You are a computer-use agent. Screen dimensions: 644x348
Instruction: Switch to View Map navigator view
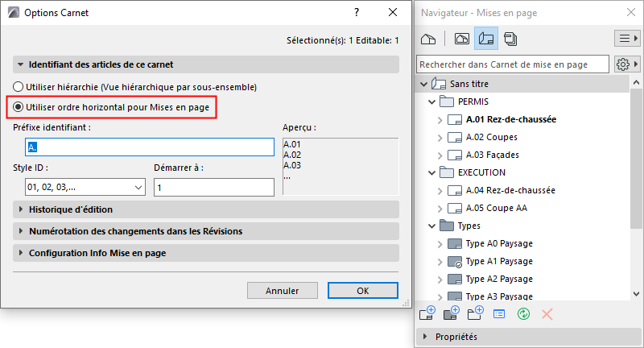[462, 38]
